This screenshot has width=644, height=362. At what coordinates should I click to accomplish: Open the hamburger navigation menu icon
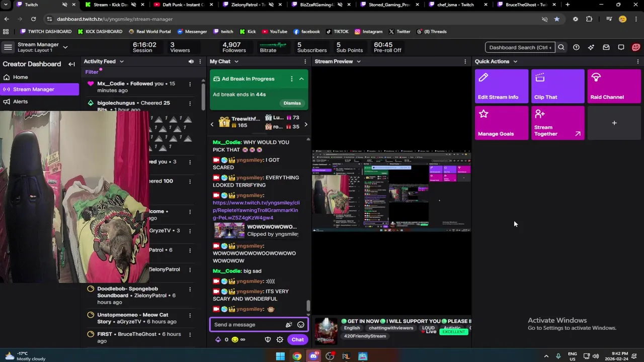(8, 47)
